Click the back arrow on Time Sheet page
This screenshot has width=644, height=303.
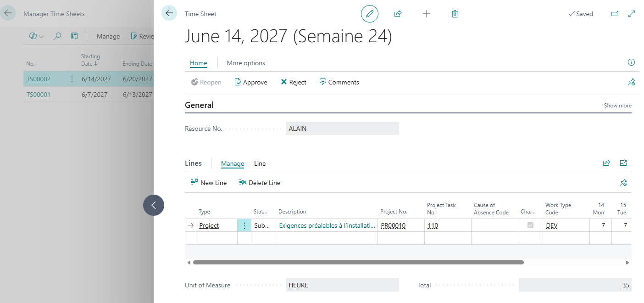pos(169,13)
